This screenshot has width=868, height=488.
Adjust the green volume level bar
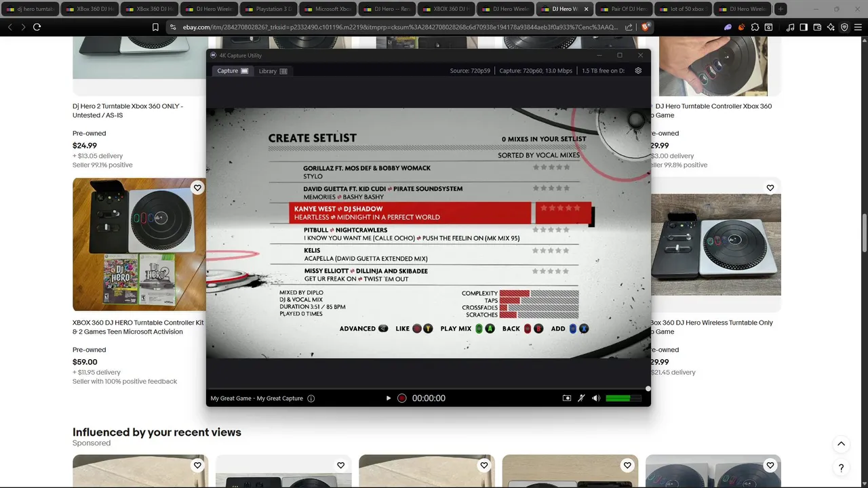[x=623, y=399]
